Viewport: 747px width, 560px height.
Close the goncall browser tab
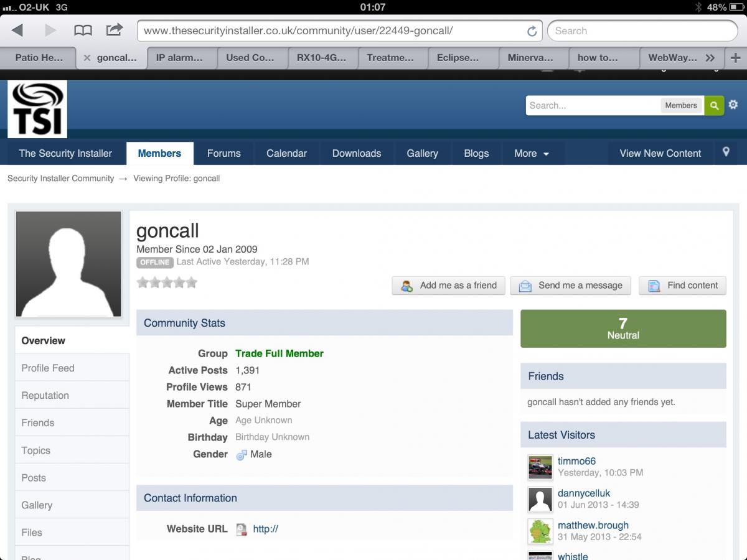[x=87, y=58]
